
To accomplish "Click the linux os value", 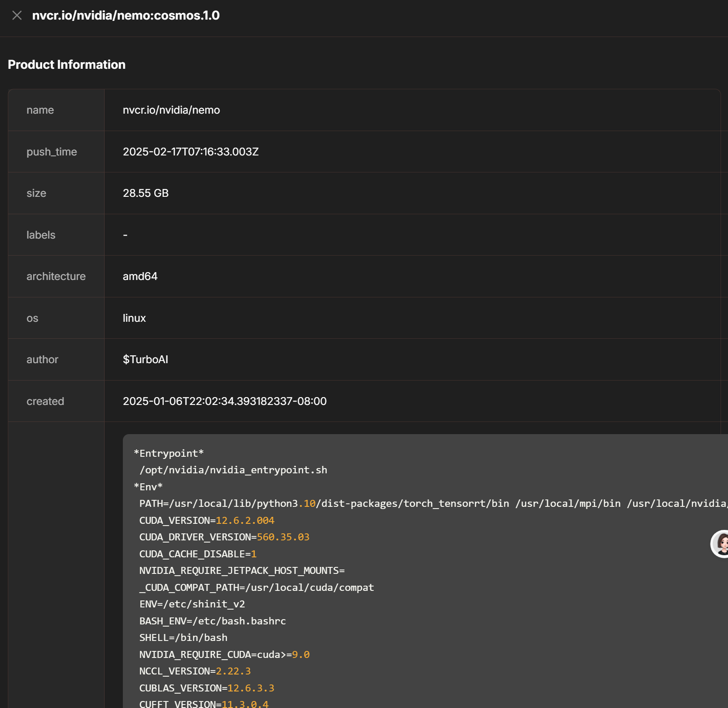I will tap(134, 318).
